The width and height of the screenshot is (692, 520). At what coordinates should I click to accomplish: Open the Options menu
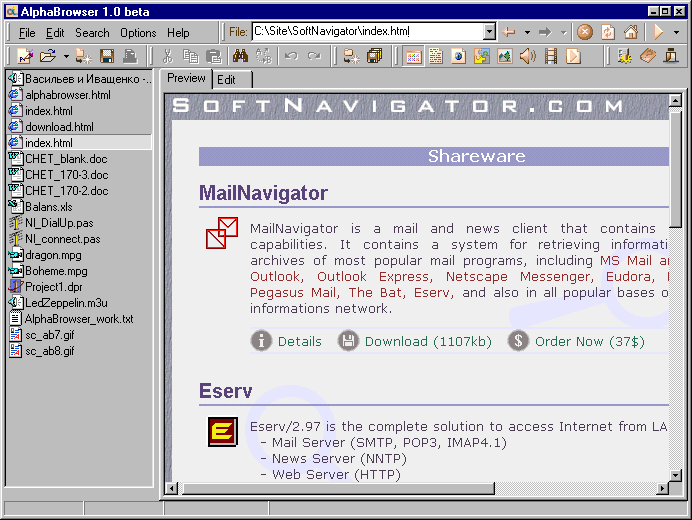[138, 33]
